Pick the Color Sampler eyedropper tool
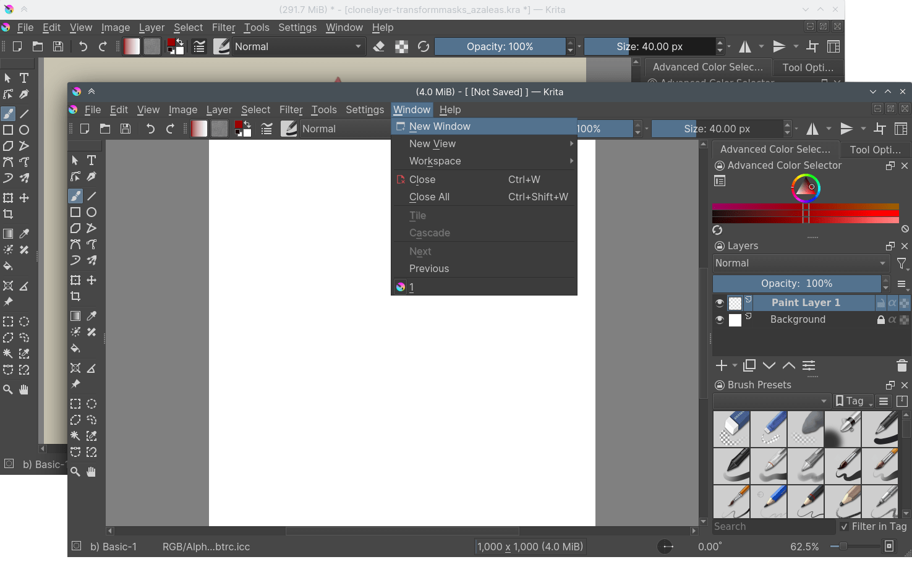The height and width of the screenshot is (588, 912). click(92, 315)
